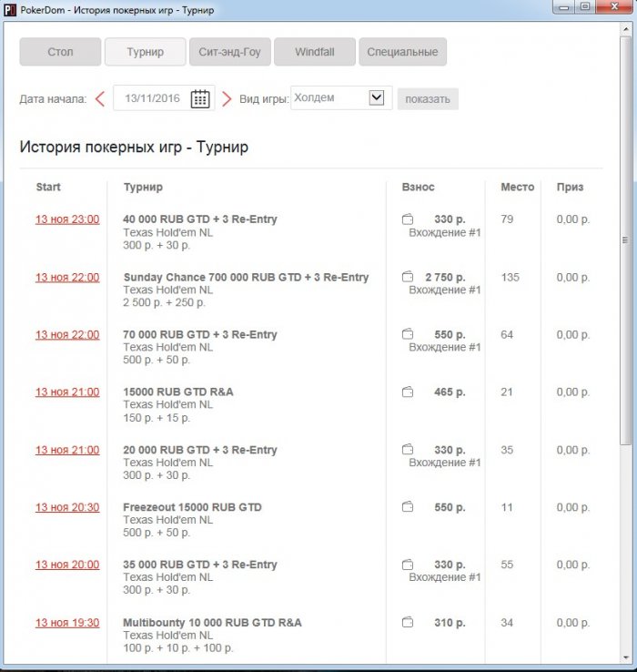Select Multibounty 10 000 RUB GTD R&A title
637x672 pixels.
coord(212,623)
